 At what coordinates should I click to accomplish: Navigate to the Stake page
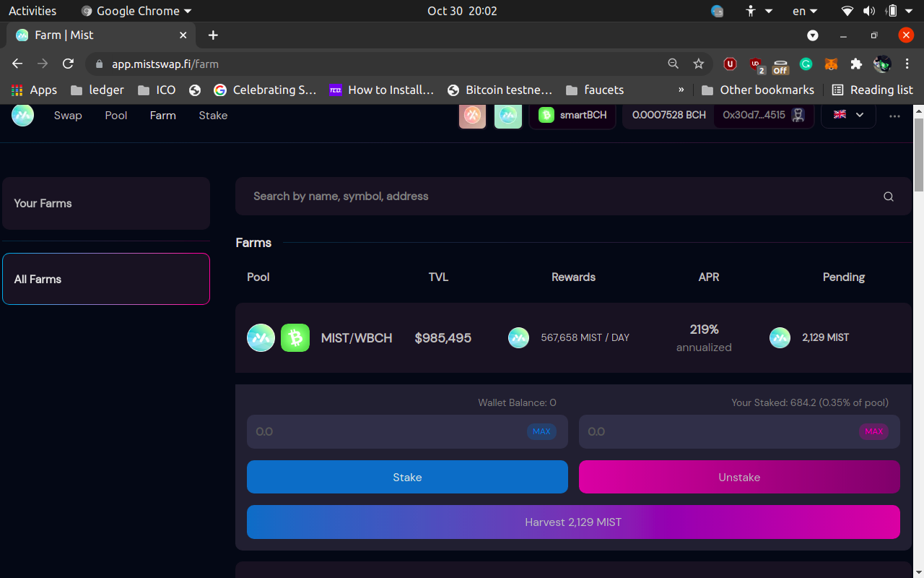[213, 116]
